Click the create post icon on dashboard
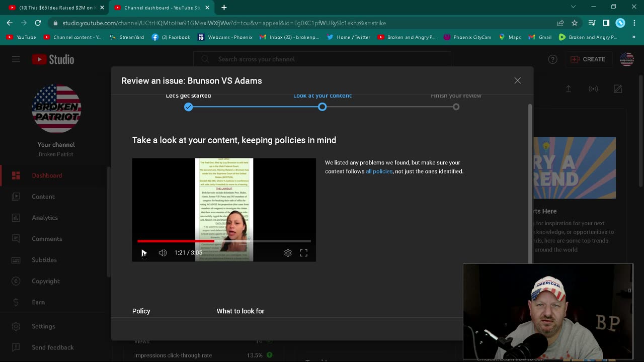Screen dimensions: 644x362 [x=618, y=89]
